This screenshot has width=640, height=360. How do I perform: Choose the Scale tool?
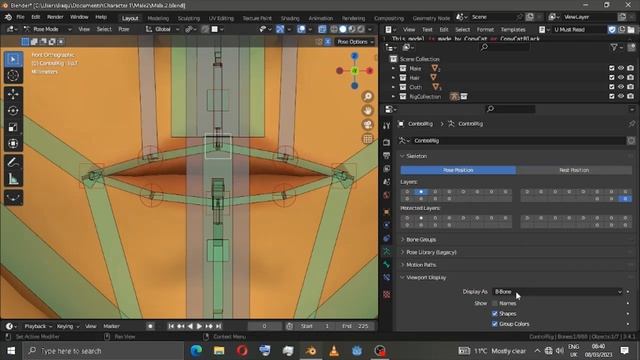tap(13, 127)
